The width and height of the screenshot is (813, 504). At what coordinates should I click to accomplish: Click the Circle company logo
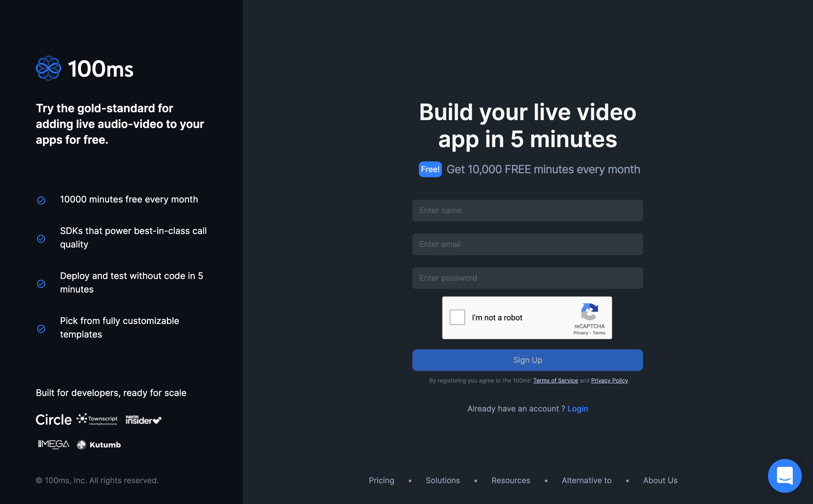click(x=52, y=419)
